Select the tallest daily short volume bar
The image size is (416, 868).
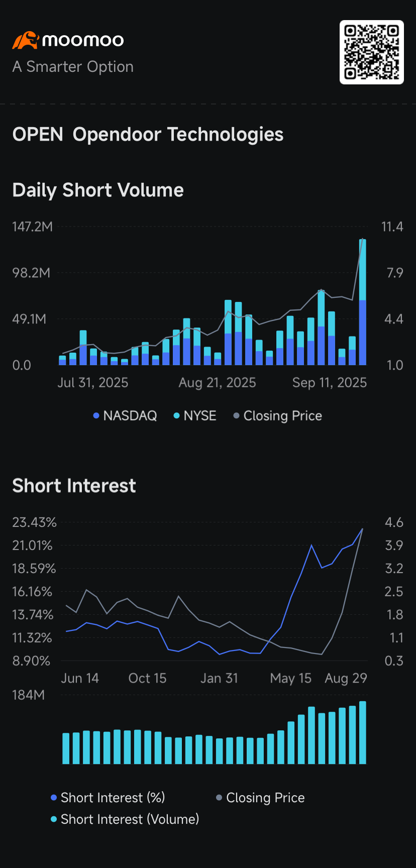pyautogui.click(x=362, y=301)
